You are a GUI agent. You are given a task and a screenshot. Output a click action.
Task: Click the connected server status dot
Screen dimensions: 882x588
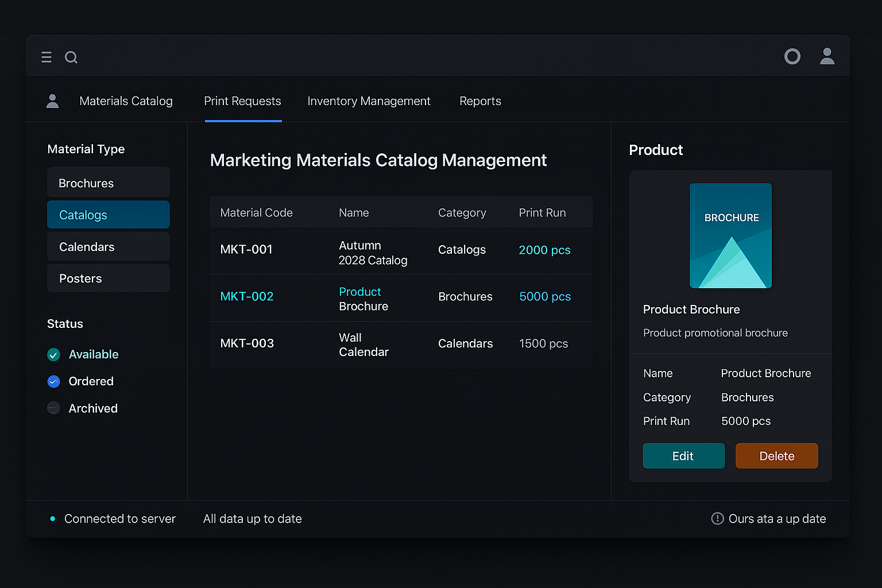(x=53, y=519)
